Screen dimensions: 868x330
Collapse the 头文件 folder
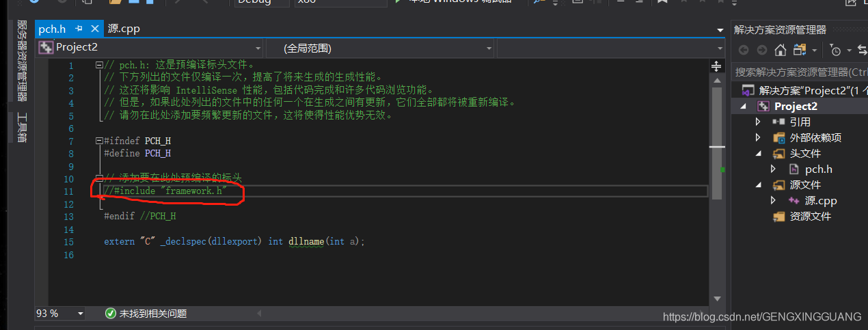(758, 154)
